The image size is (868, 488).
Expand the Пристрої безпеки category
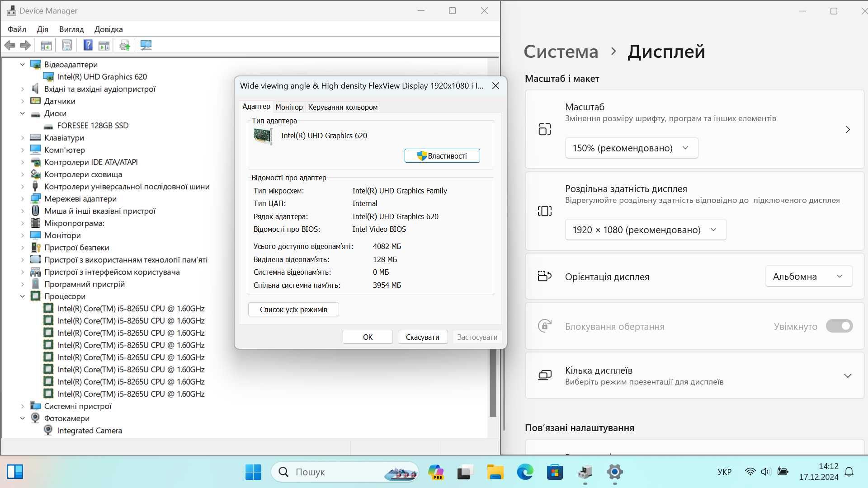(x=22, y=248)
